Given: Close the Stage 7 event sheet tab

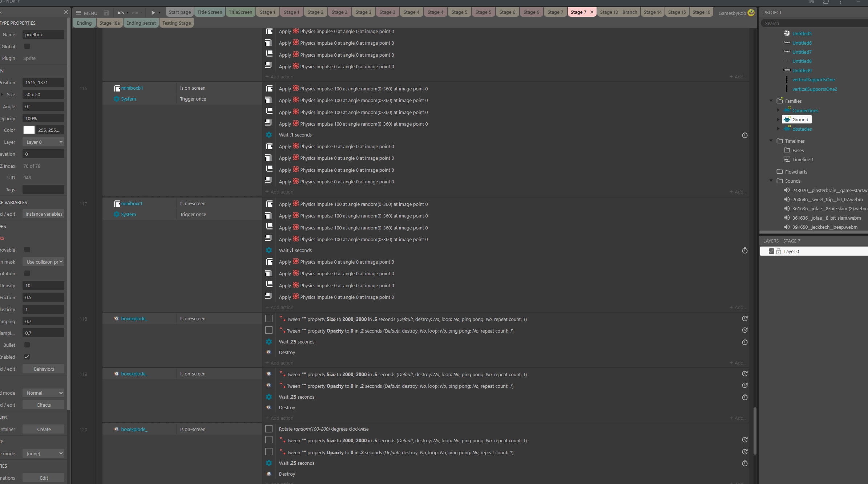Looking at the screenshot, I should pos(592,12).
